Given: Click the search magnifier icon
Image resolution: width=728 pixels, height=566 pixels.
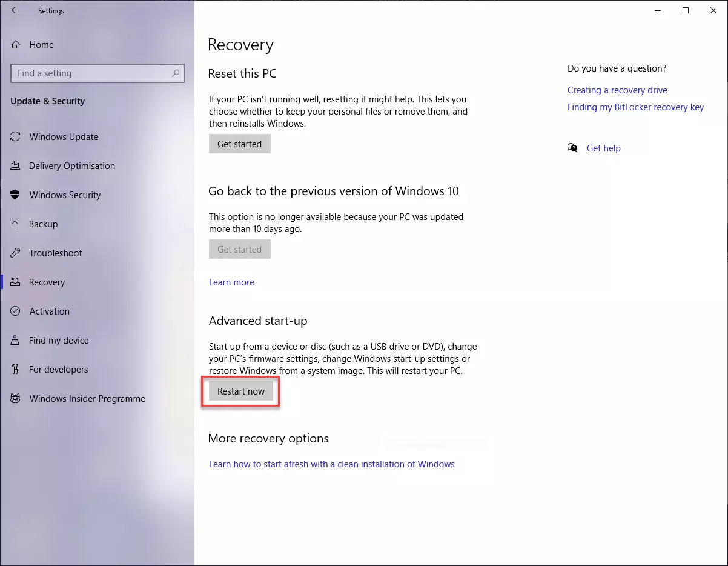Looking at the screenshot, I should (x=176, y=73).
